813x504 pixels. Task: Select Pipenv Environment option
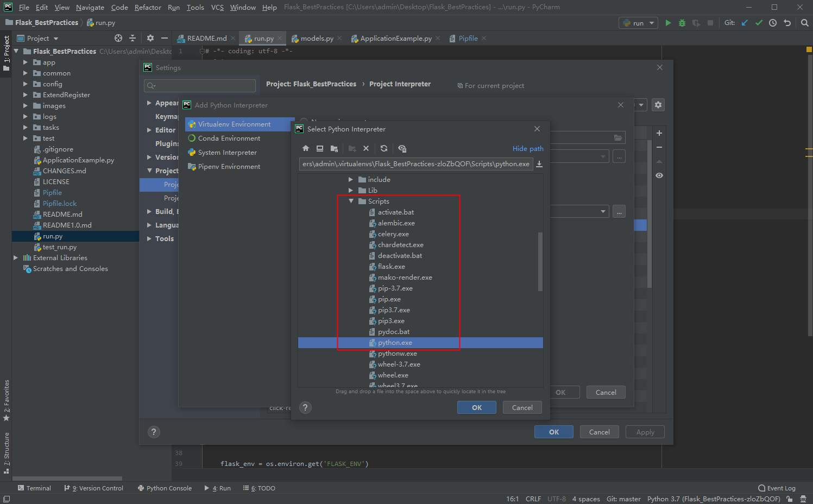point(229,167)
